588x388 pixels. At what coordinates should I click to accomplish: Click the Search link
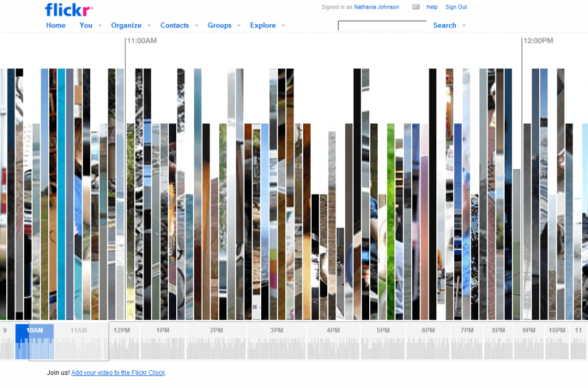444,25
